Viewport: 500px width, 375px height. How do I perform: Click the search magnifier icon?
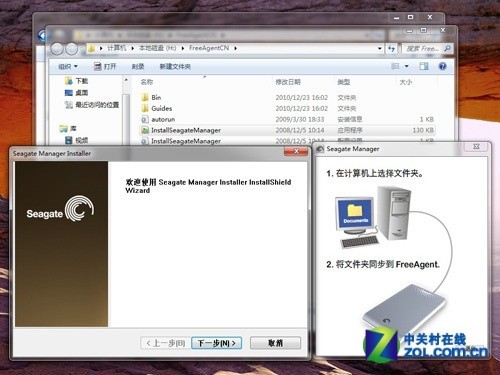coord(447,49)
